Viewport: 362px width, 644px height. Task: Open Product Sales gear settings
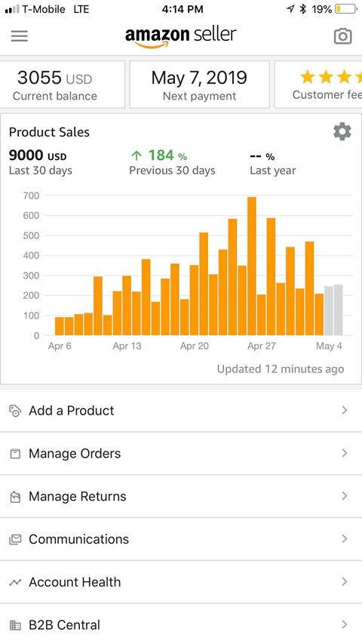(x=342, y=132)
